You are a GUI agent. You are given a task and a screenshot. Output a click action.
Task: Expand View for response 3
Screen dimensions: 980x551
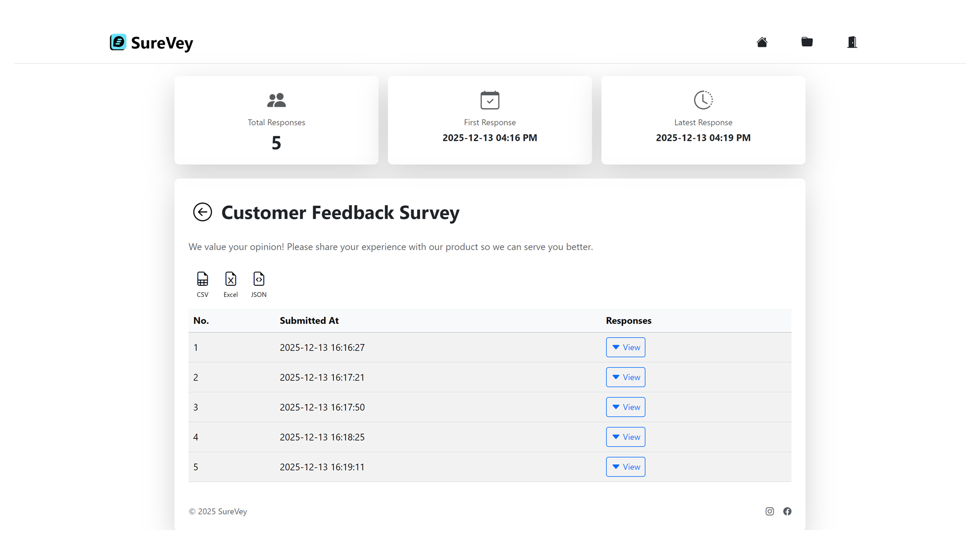click(625, 407)
